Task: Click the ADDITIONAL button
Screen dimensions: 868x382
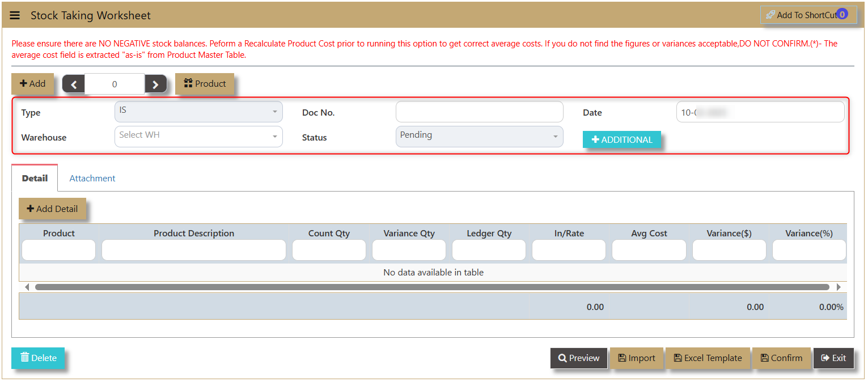Action: (x=621, y=140)
